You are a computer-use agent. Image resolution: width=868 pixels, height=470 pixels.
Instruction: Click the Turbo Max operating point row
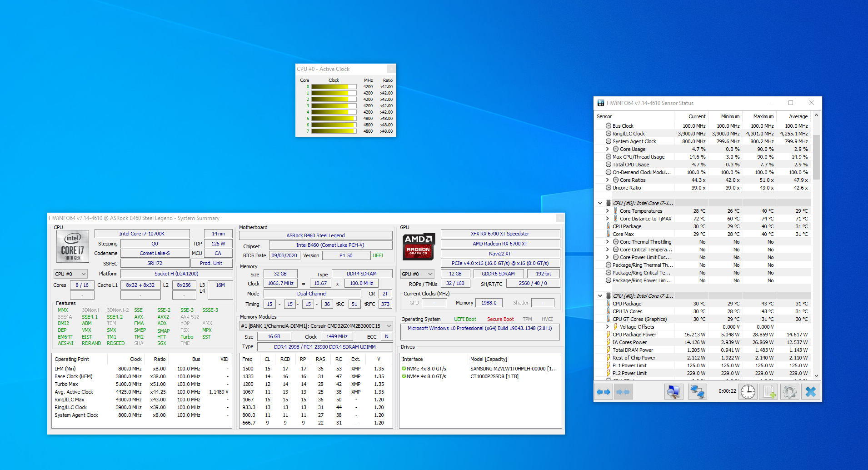(x=141, y=384)
